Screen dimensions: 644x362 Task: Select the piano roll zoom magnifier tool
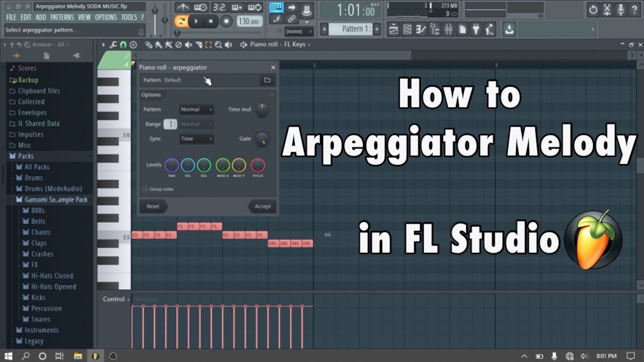tap(218, 45)
